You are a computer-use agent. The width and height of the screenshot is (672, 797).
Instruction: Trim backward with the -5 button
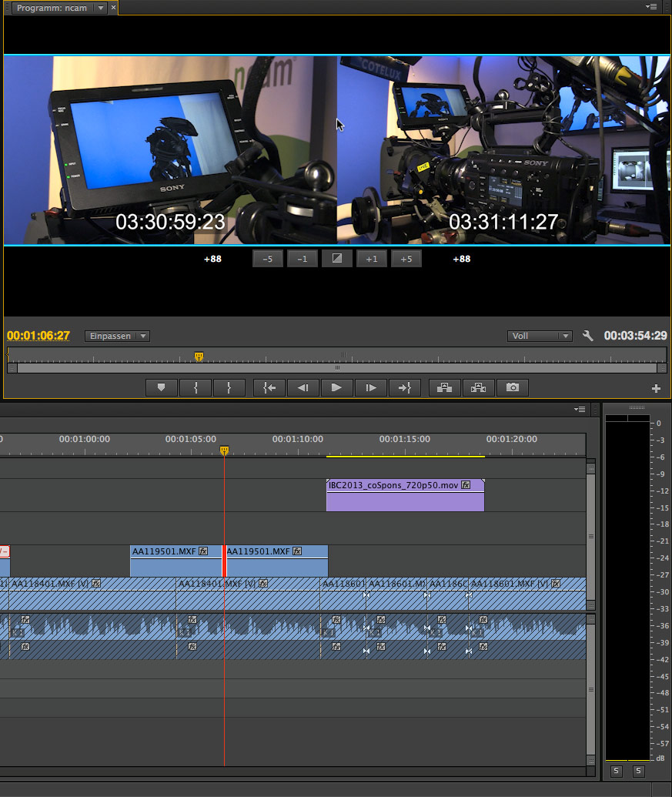click(x=268, y=259)
